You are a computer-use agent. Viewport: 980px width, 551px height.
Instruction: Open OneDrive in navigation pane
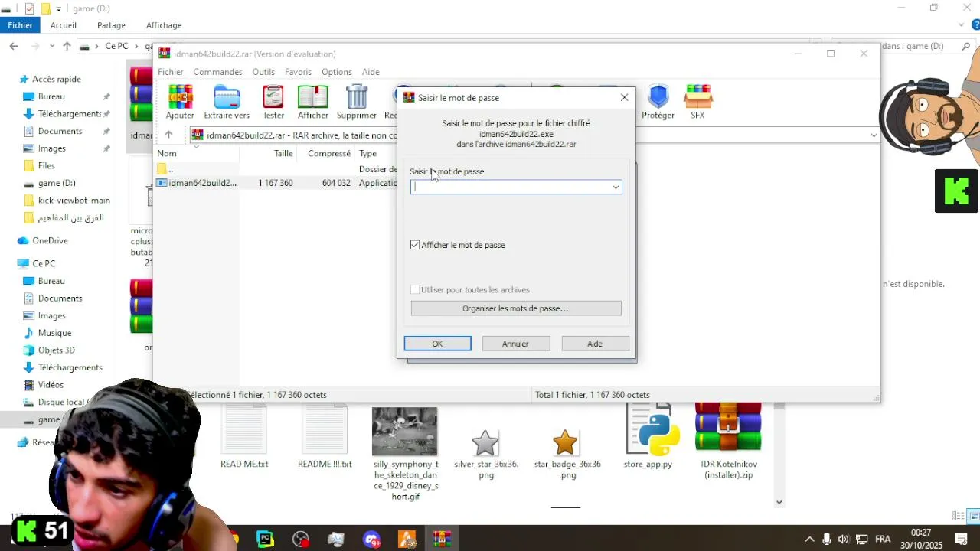(x=50, y=240)
